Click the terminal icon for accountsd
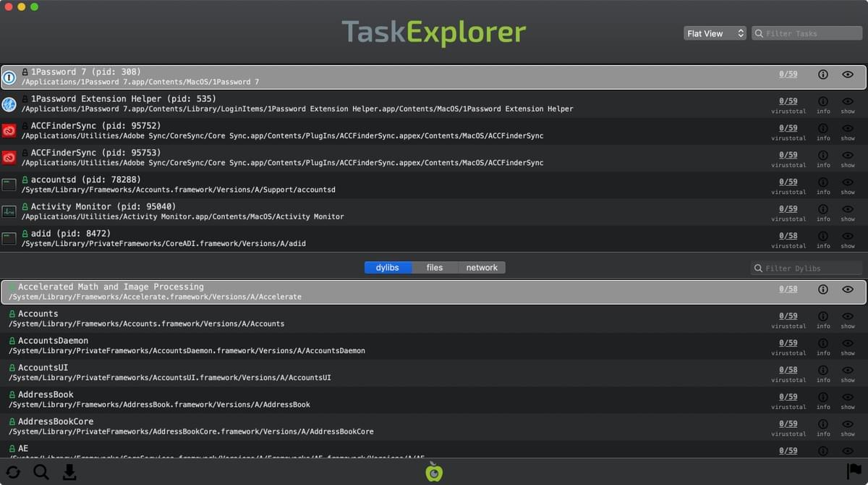The width and height of the screenshot is (868, 485). (9, 185)
